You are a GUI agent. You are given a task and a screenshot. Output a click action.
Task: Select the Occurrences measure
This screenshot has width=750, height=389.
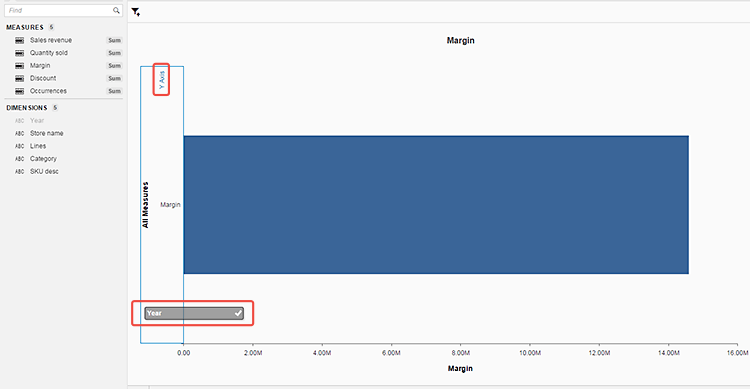[x=48, y=91]
